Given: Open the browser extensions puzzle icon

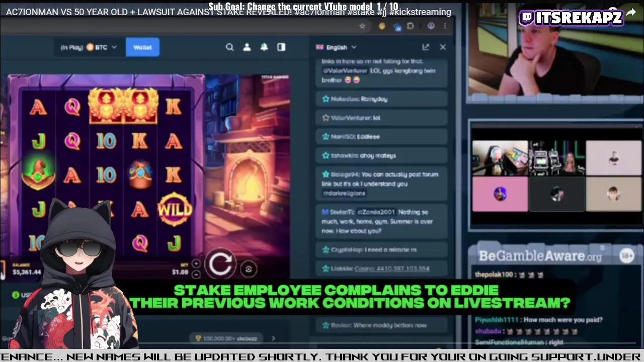Looking at the screenshot, I should click(x=411, y=26).
